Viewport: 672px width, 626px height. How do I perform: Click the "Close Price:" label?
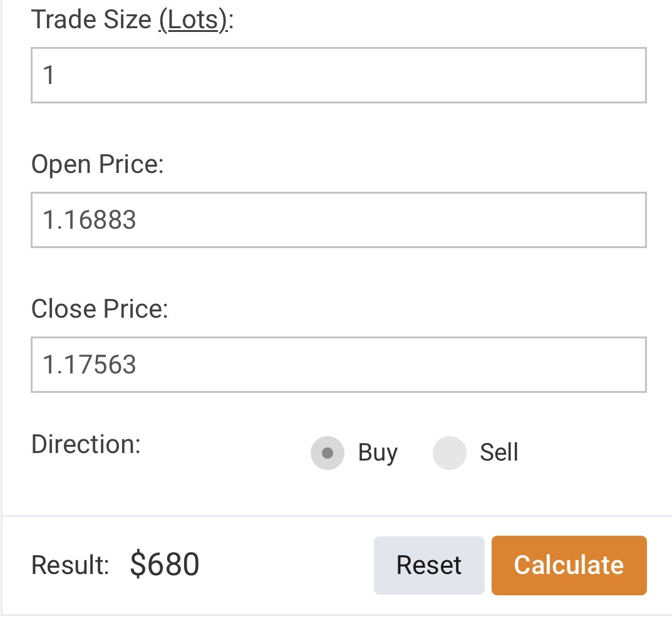(x=100, y=310)
